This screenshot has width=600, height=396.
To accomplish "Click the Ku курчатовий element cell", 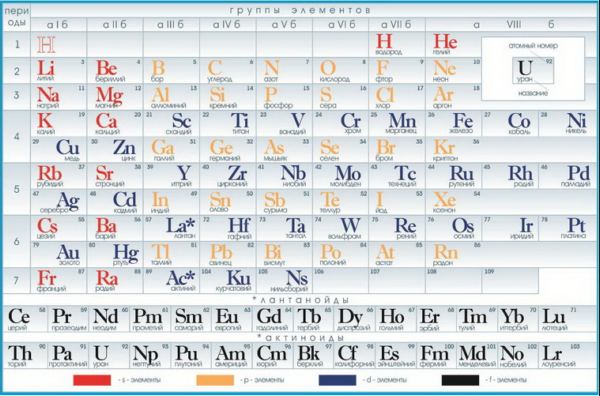I will 227,281.
